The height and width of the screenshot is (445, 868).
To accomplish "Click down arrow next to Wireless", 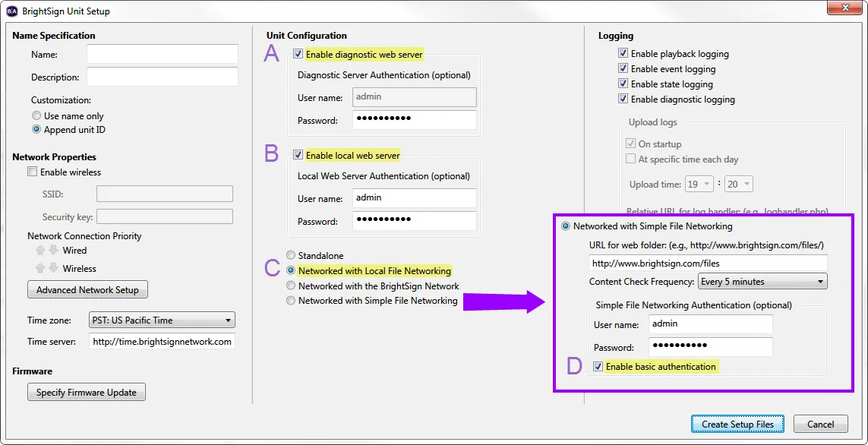I will tap(52, 268).
